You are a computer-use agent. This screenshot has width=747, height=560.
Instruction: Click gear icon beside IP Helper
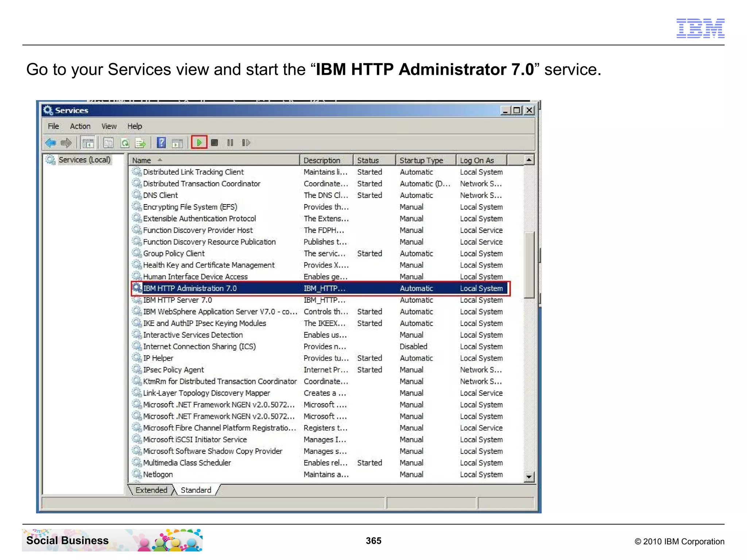(137, 358)
